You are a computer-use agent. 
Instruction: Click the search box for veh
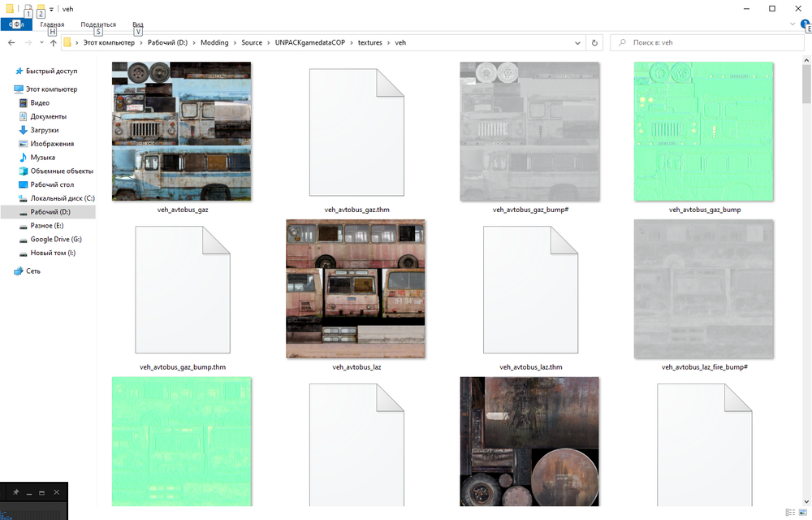tap(706, 42)
